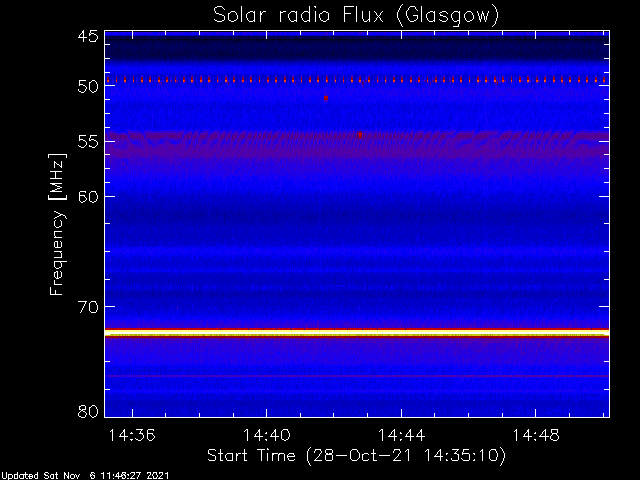
Task: Click the '80' frequency axis label
Action: pos(88,411)
